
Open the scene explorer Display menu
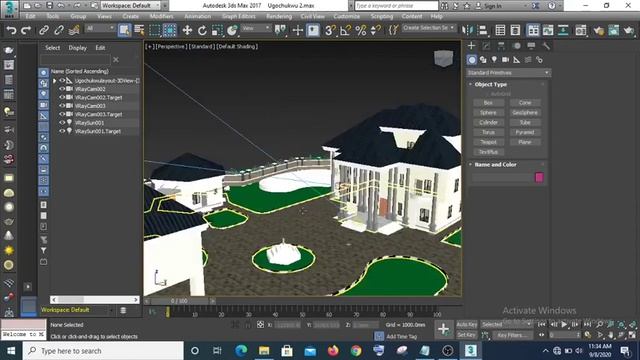78,48
